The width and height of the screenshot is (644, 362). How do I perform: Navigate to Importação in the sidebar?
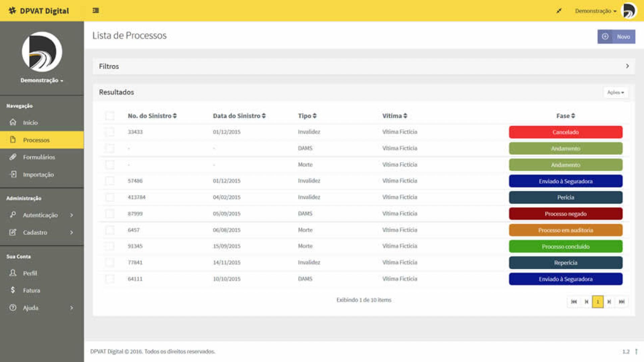pyautogui.click(x=38, y=174)
